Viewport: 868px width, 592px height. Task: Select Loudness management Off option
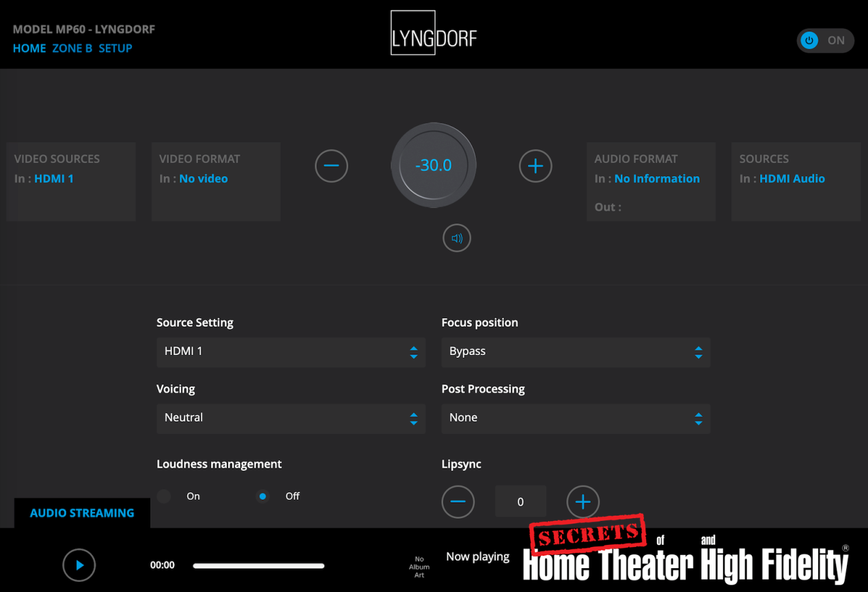(263, 496)
